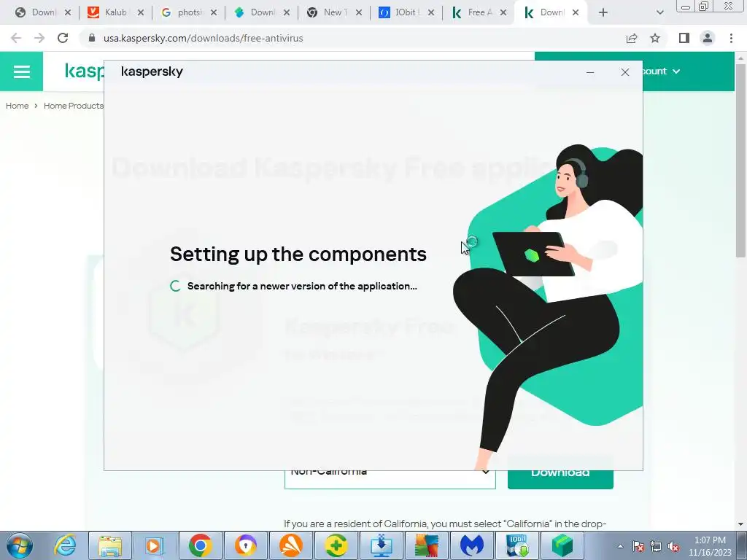Screen dimensions: 747x560
Task: Open the IObit Uninstaller taskbar icon
Action: coord(517,545)
